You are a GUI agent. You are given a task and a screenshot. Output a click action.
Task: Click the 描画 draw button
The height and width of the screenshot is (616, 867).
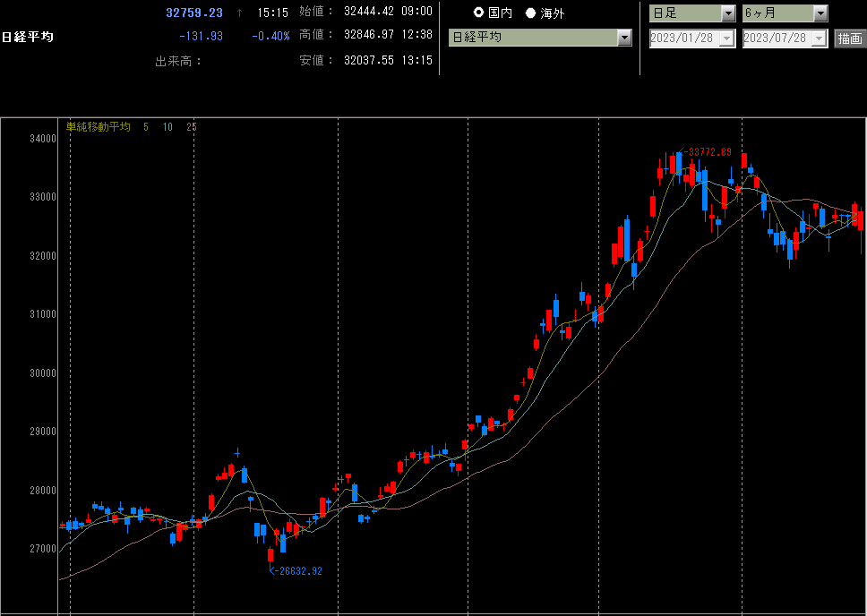coord(850,38)
